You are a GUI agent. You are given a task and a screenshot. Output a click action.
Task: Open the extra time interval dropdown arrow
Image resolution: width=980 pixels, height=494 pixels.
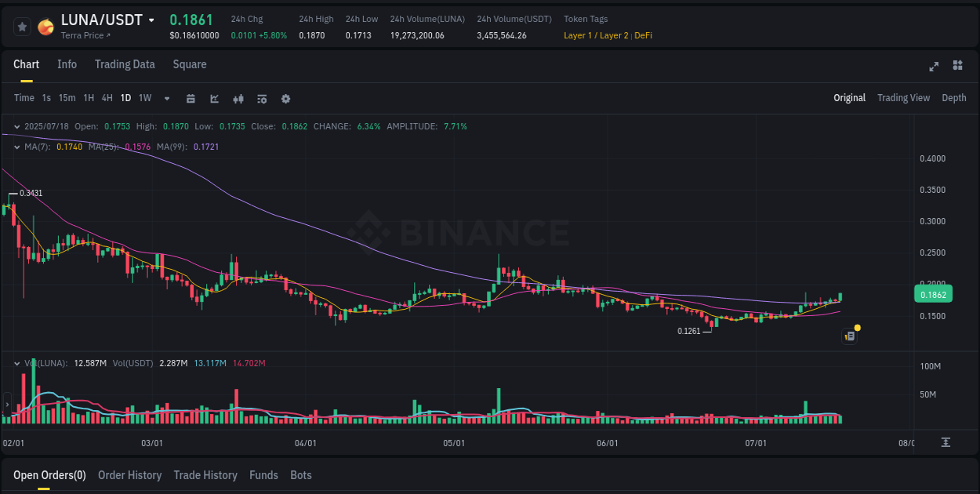[x=165, y=99]
